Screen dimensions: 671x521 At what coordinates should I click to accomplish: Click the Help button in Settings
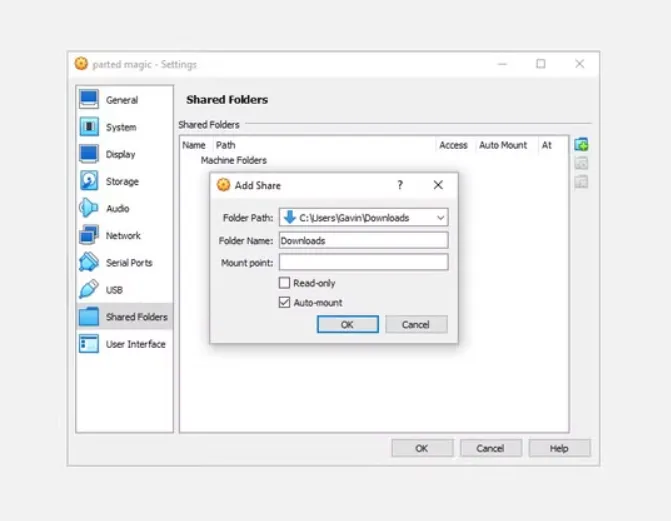click(x=559, y=448)
